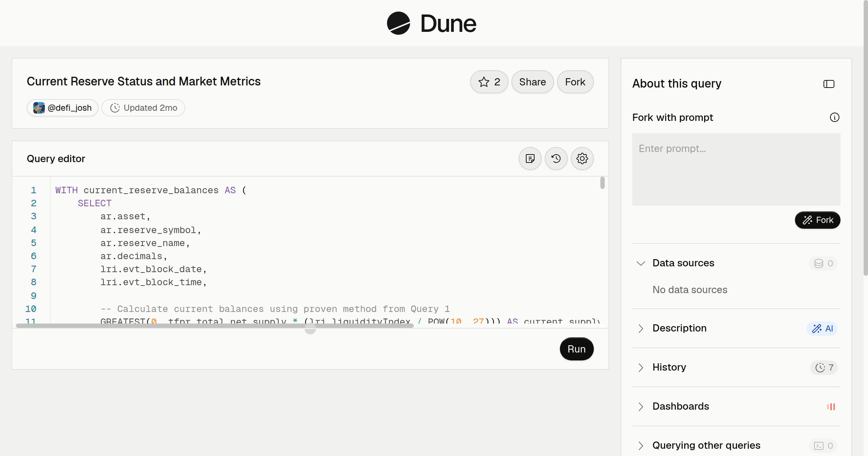Click the 'lri.evt_block_time,' line
The image size is (868, 456).
(x=154, y=282)
